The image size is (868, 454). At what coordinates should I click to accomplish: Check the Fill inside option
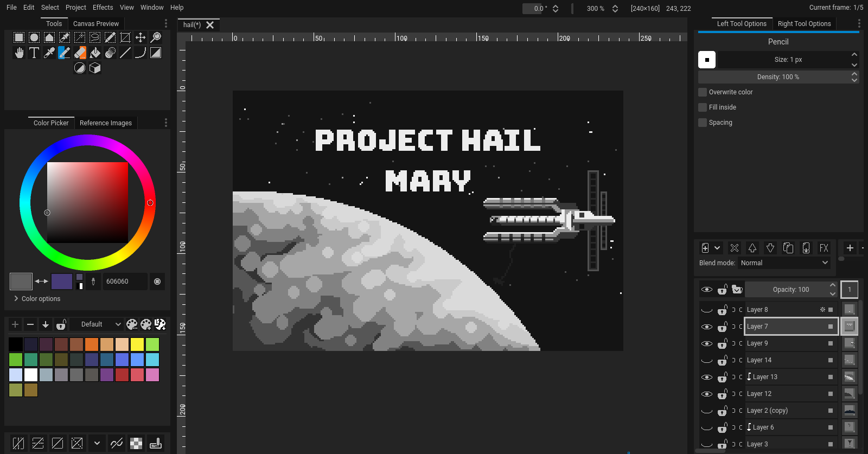coord(703,107)
